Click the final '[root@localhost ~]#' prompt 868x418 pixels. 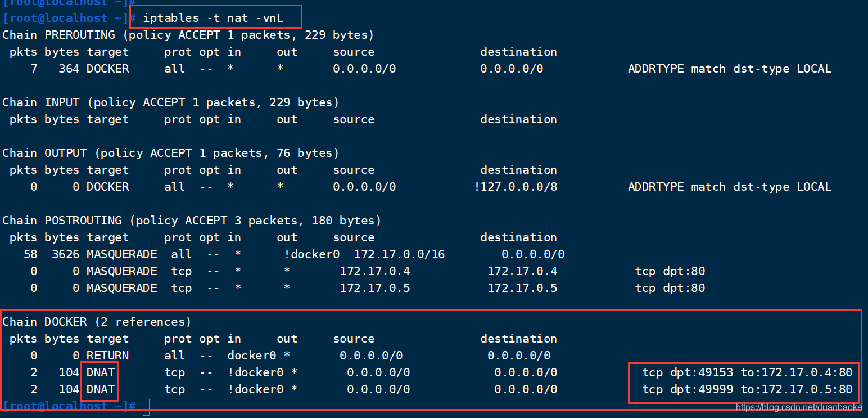(x=69, y=406)
